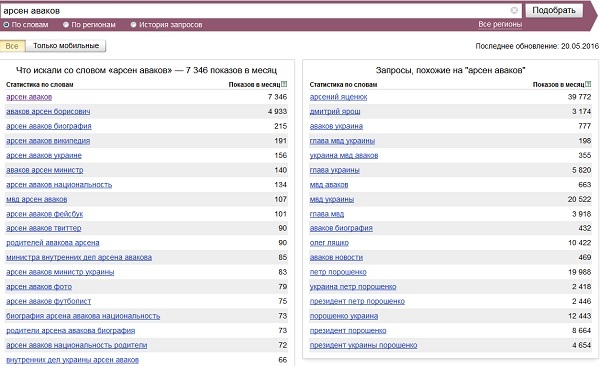The image size is (600, 366).
Task: Open 'украина мвд аваков' link
Action: coord(344,156)
